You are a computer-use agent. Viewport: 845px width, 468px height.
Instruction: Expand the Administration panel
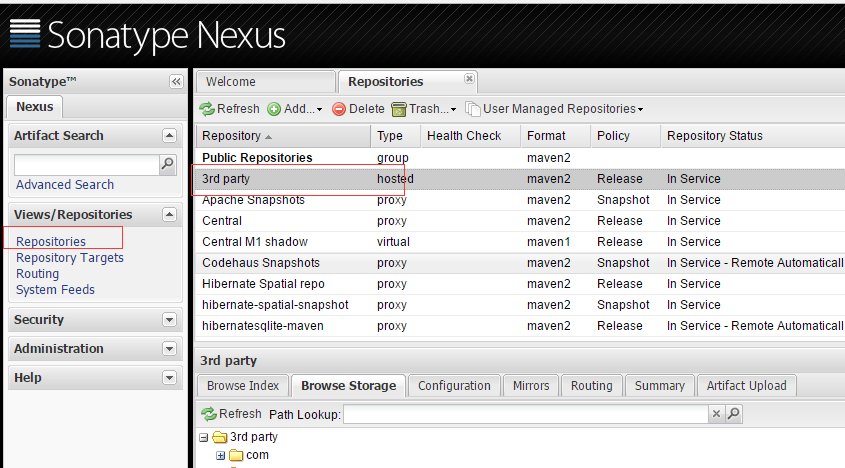(x=169, y=349)
